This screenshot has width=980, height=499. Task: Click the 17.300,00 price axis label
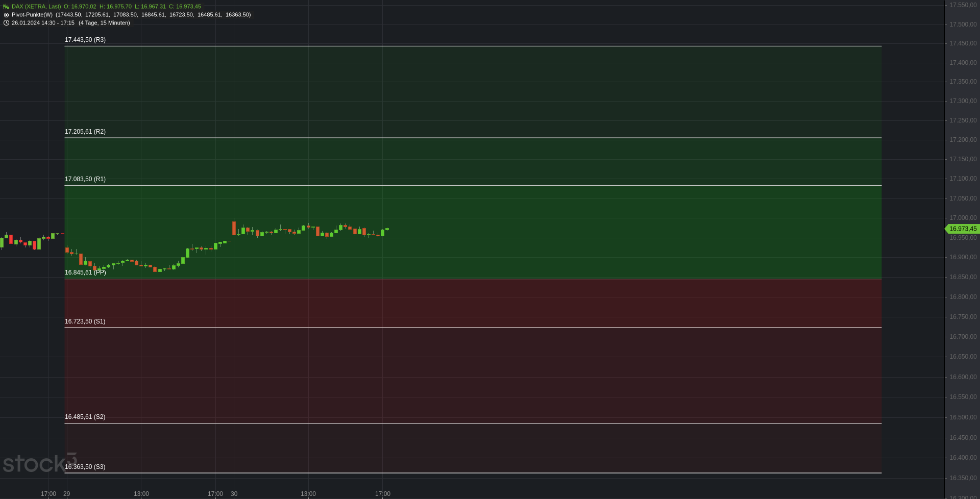pos(963,101)
